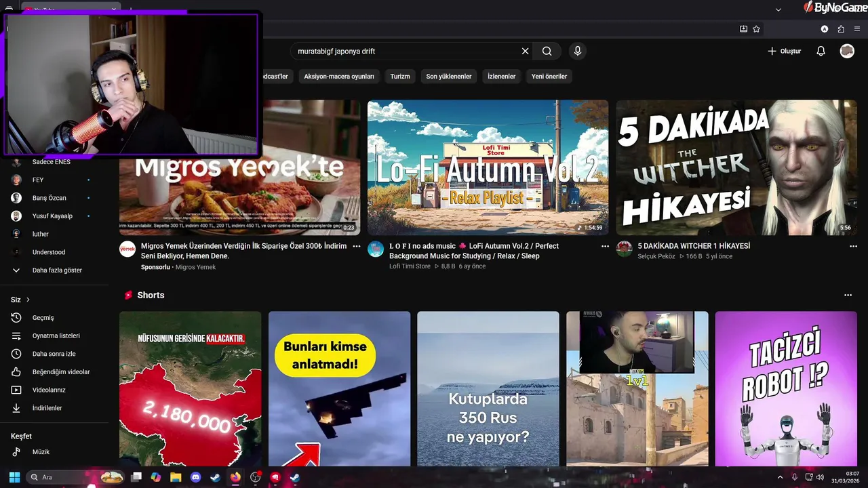Open the YouTube account avatar menu

[x=847, y=51]
